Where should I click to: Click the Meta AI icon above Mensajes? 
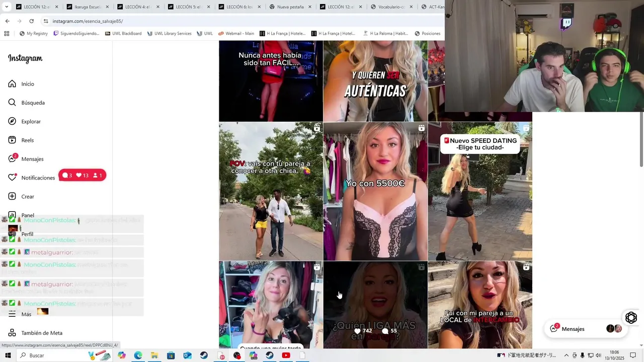[x=631, y=318]
